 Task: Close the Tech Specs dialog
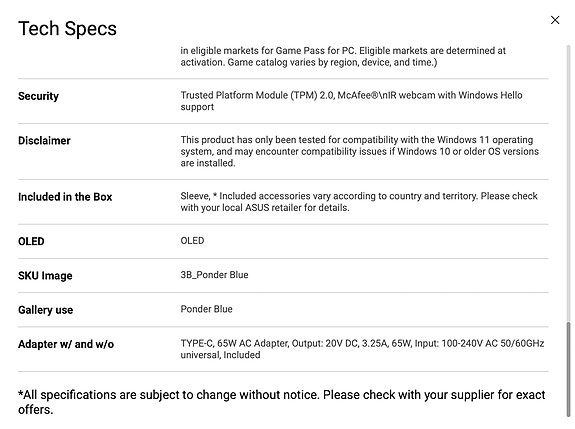pyautogui.click(x=555, y=20)
